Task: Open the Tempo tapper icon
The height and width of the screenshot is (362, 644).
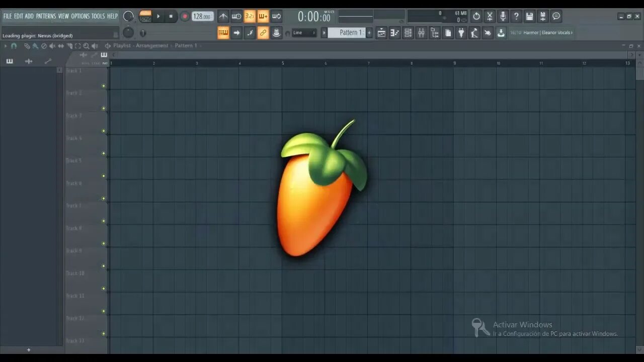Action: (x=474, y=33)
